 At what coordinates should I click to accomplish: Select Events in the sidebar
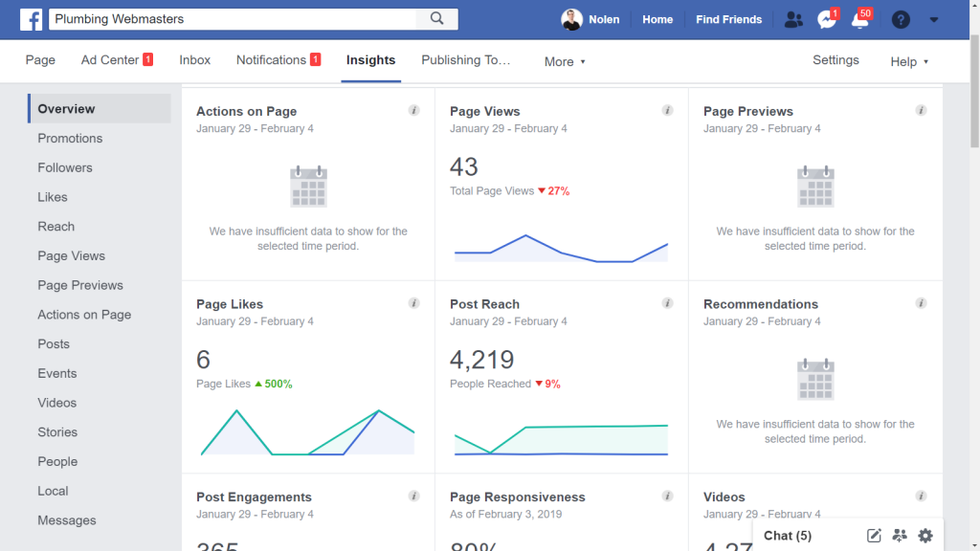click(x=56, y=373)
